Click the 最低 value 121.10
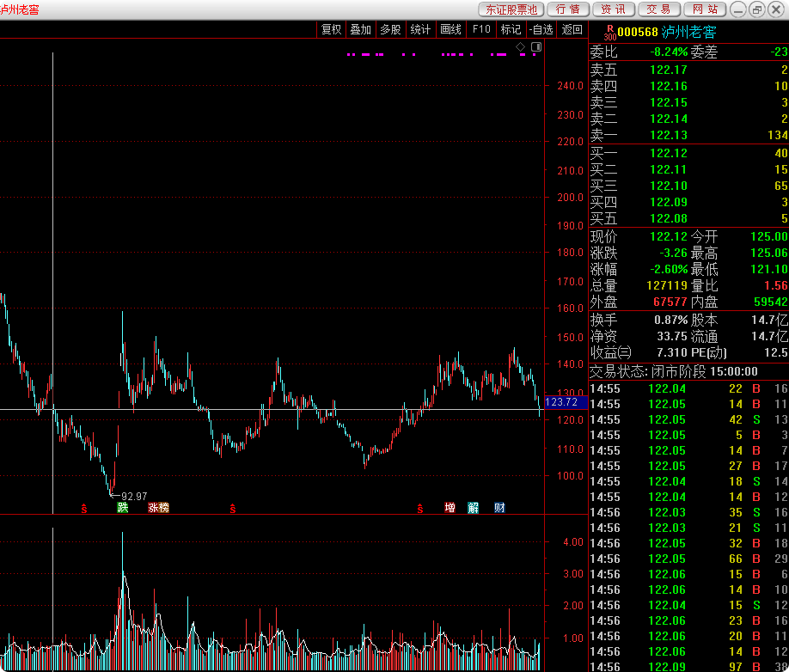This screenshot has height=672, width=789. [769, 269]
